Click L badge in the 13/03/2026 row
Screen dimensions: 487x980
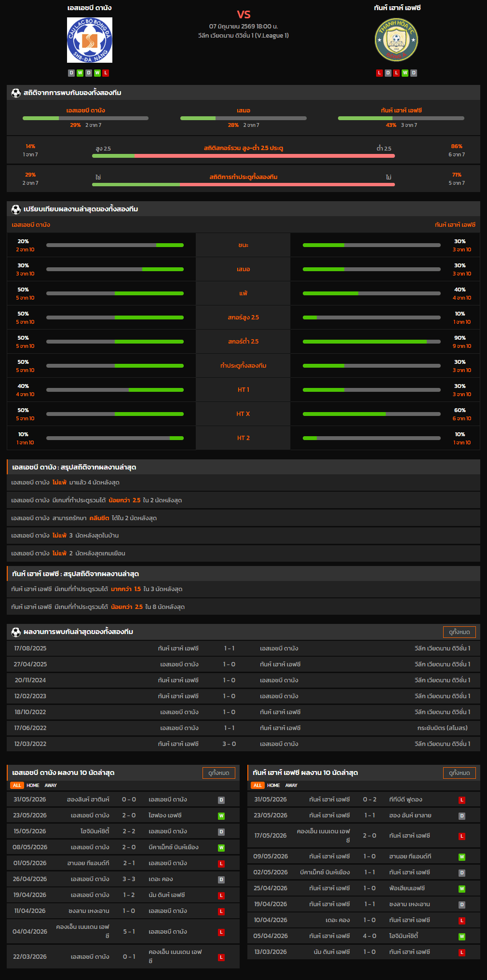(x=462, y=952)
